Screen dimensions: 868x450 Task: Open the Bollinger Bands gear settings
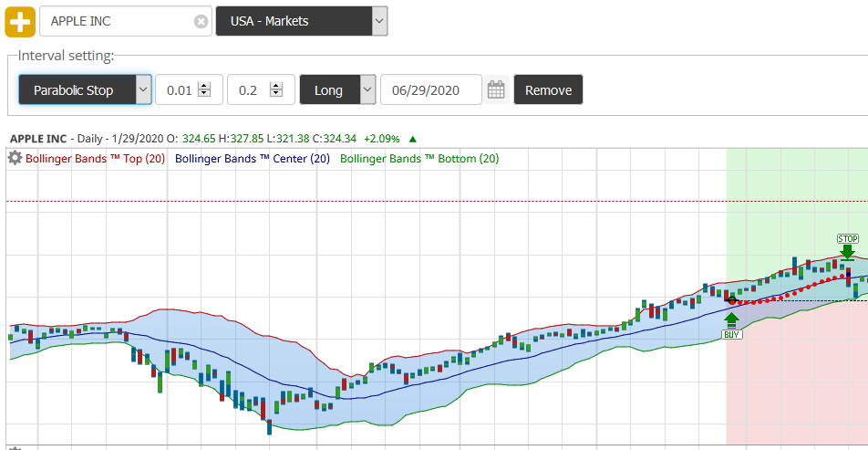15,158
